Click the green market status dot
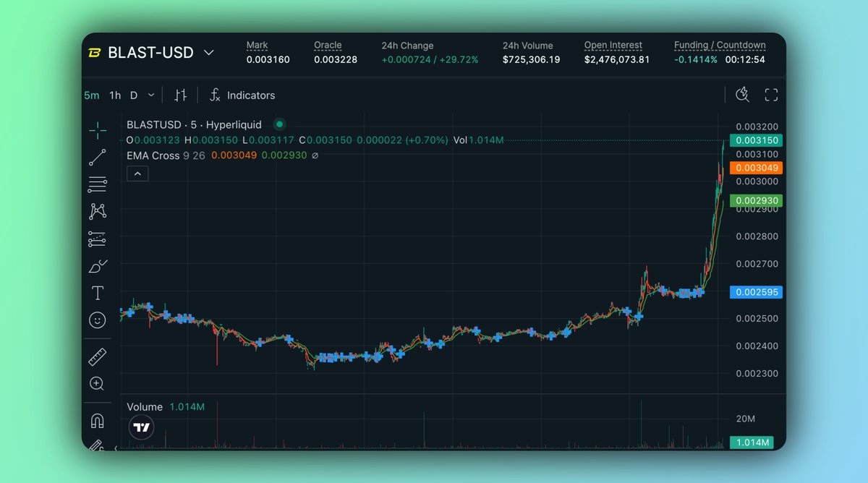Screen dimensions: 868x483 (x=279, y=124)
